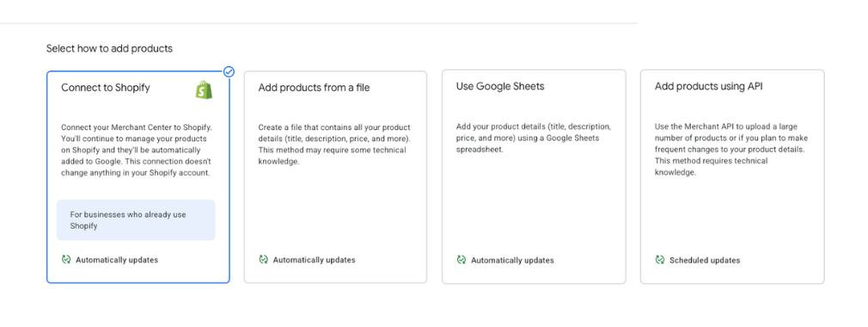
Task: Click the 'Connect to Shopify' card title
Action: pyautogui.click(x=106, y=88)
